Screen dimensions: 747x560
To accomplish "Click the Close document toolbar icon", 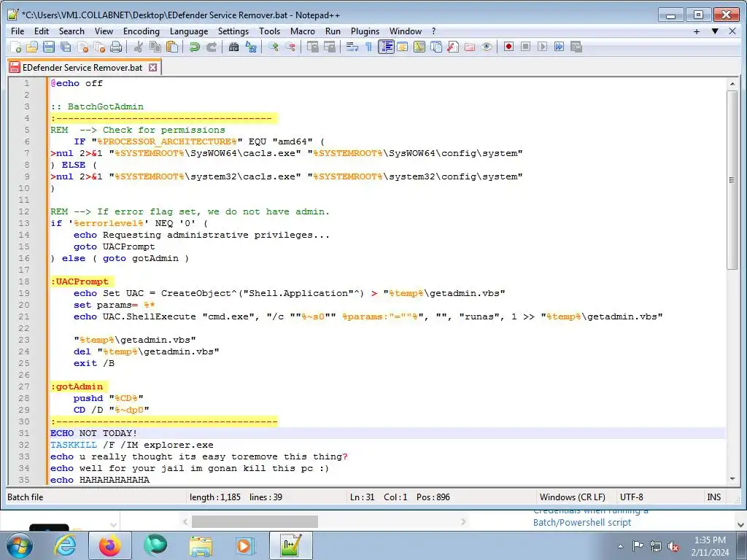I will [x=83, y=47].
